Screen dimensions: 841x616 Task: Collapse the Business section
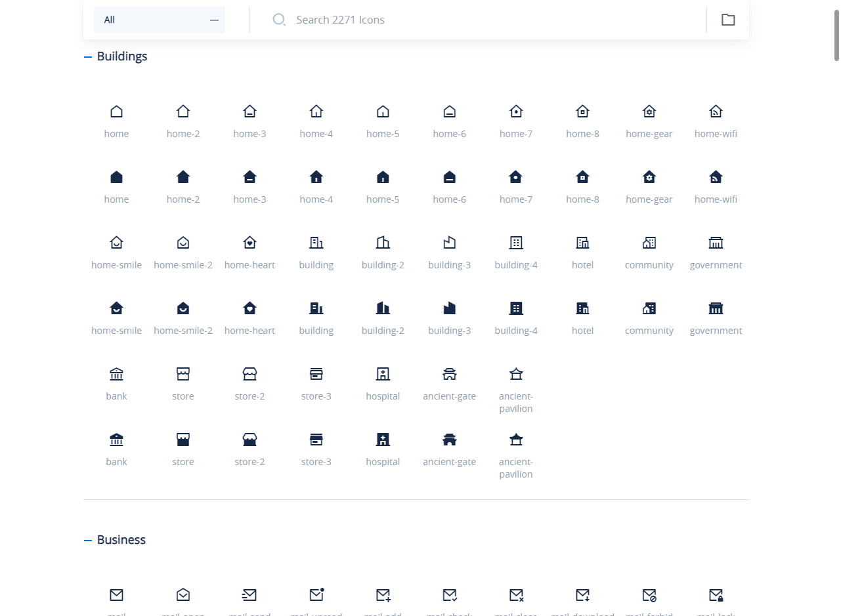88,541
